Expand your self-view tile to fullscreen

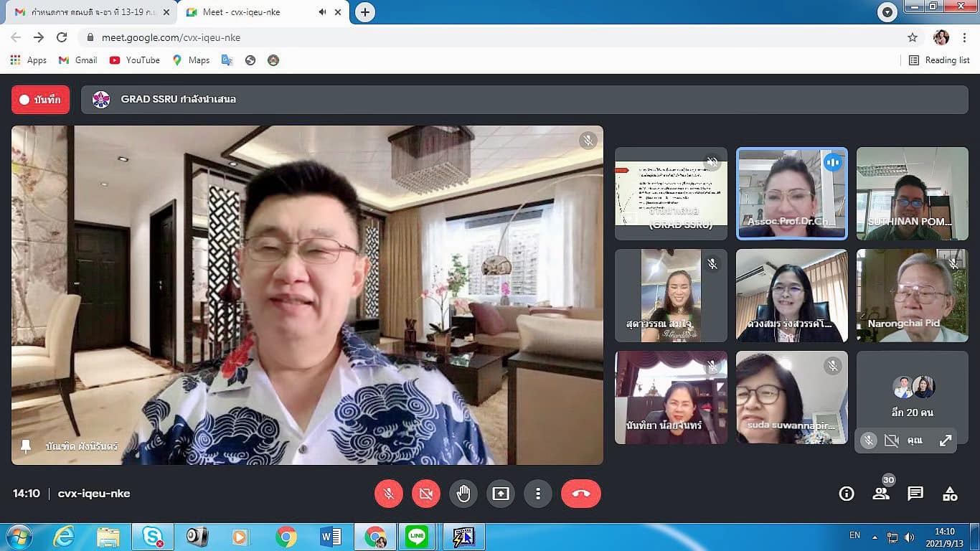pos(946,441)
